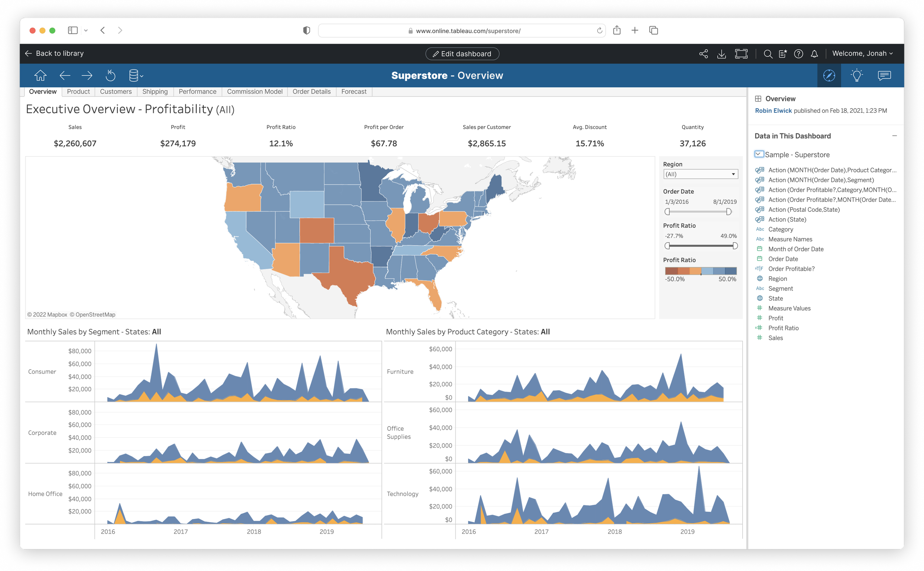Switch to the Customers tab
The width and height of the screenshot is (924, 571).
[x=116, y=91]
